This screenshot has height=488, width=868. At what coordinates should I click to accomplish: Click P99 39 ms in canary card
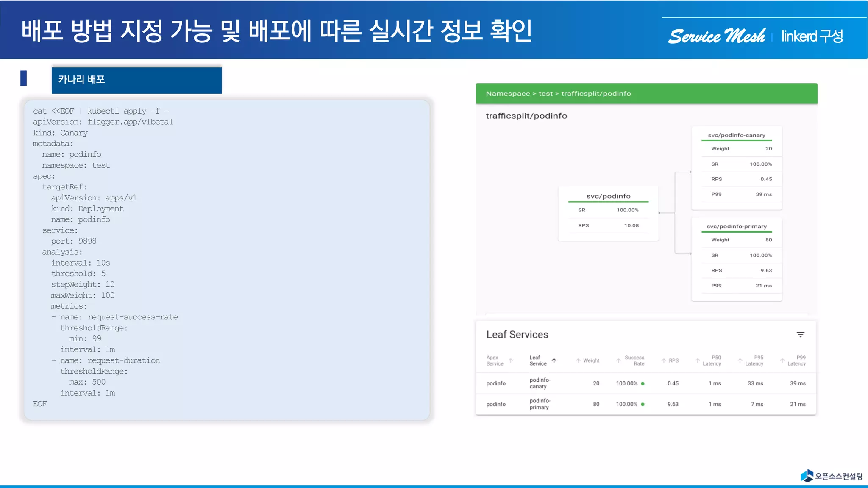tap(741, 194)
